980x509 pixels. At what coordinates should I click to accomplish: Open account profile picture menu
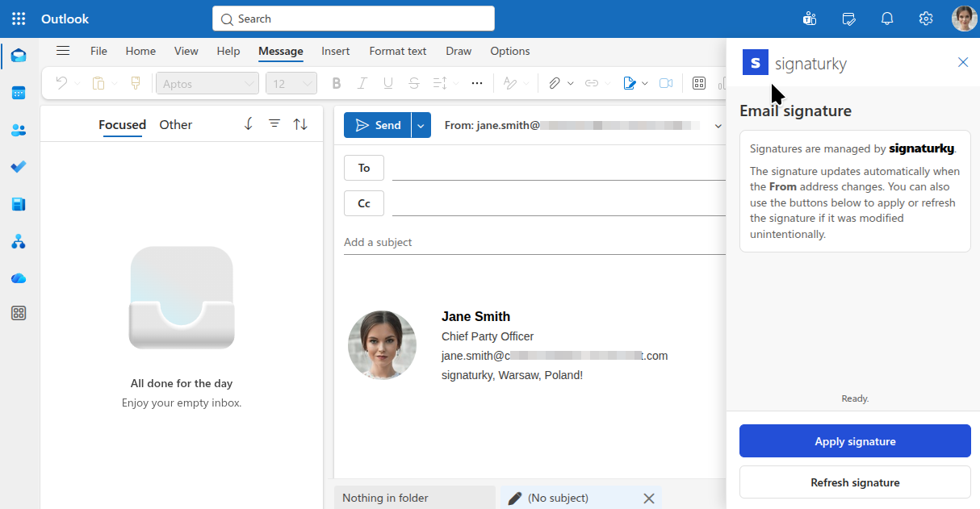pyautogui.click(x=964, y=19)
